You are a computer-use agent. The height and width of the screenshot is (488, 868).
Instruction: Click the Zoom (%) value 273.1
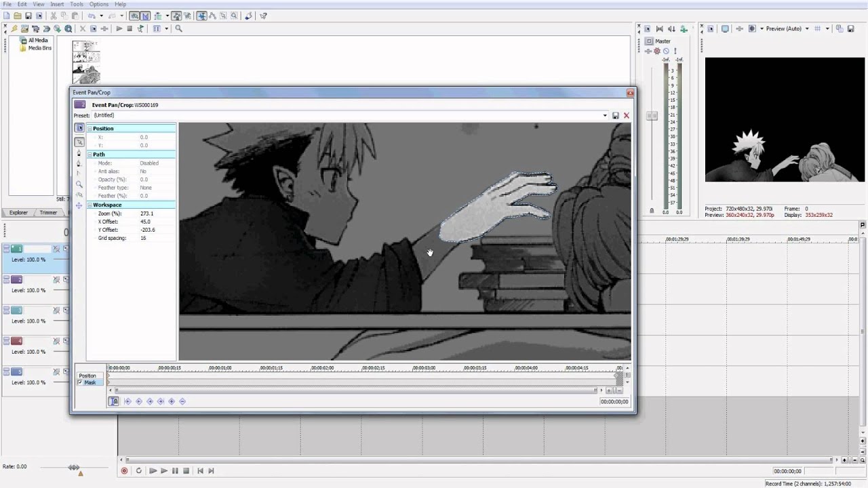point(146,213)
